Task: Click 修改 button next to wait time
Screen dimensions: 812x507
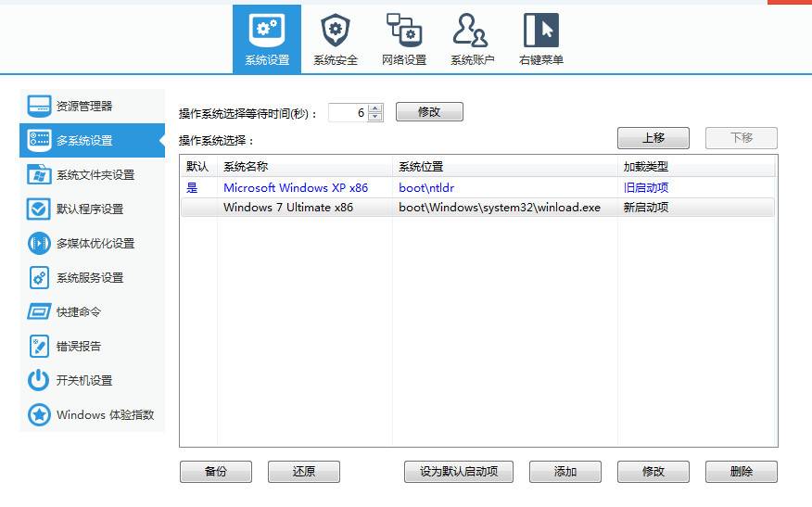Action: (x=429, y=112)
